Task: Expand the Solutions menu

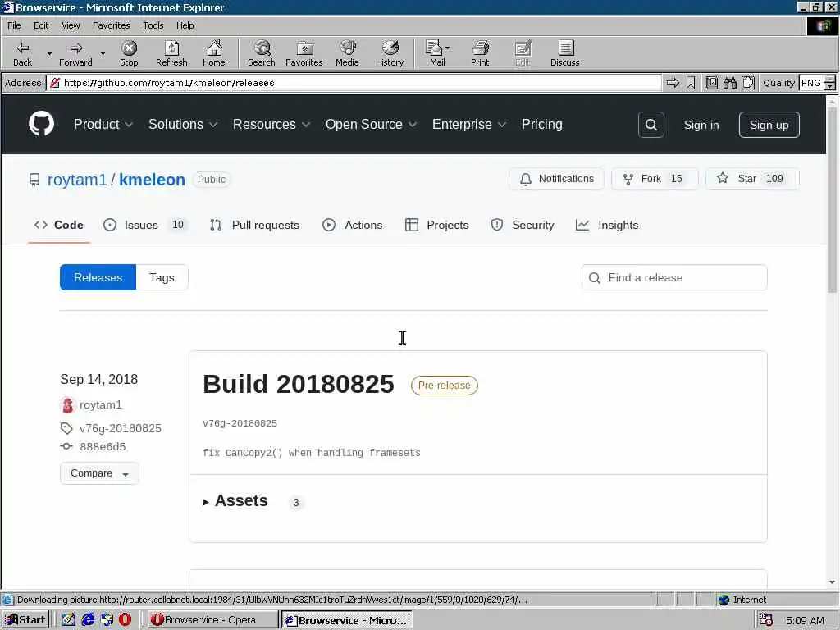Action: pos(183,125)
